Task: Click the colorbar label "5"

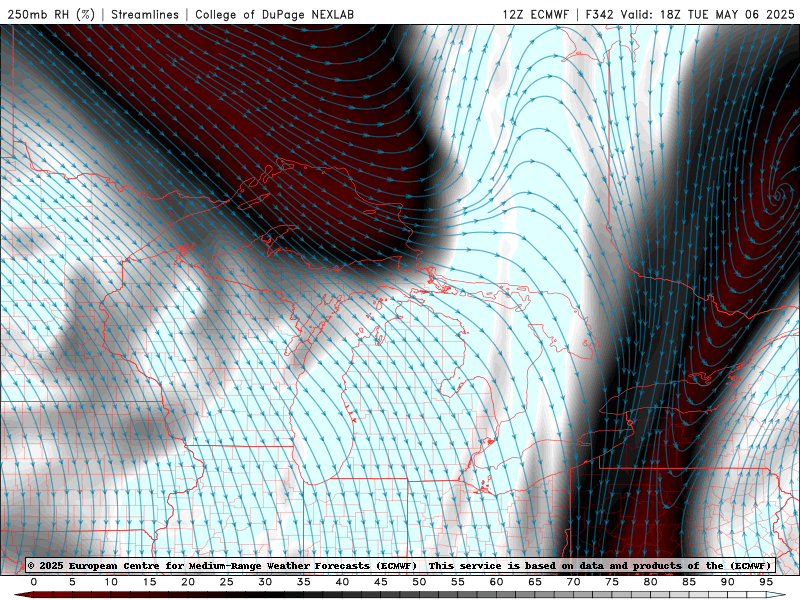Action: click(72, 582)
